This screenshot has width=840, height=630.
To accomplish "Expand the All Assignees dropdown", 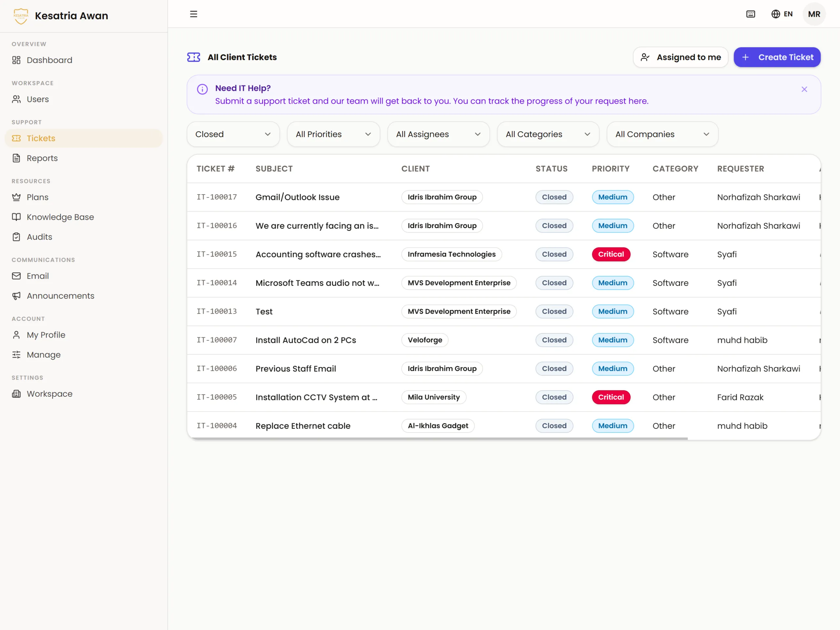I will tap(438, 134).
